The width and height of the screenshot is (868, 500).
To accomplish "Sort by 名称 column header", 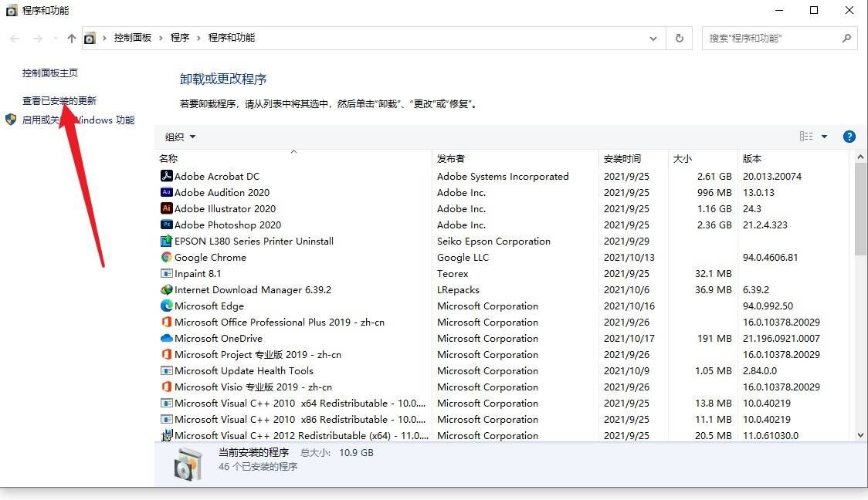I will tap(293, 159).
